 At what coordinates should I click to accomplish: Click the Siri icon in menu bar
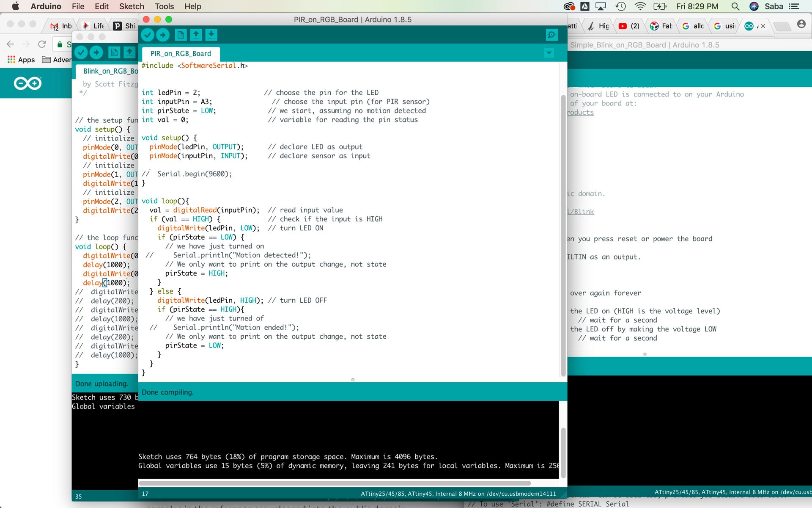754,6
